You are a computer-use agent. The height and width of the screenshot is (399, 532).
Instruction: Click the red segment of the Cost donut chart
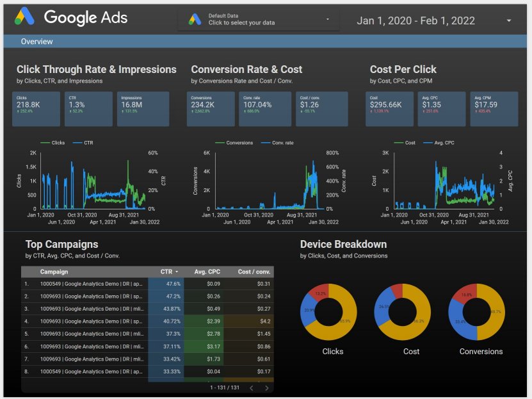(x=397, y=290)
